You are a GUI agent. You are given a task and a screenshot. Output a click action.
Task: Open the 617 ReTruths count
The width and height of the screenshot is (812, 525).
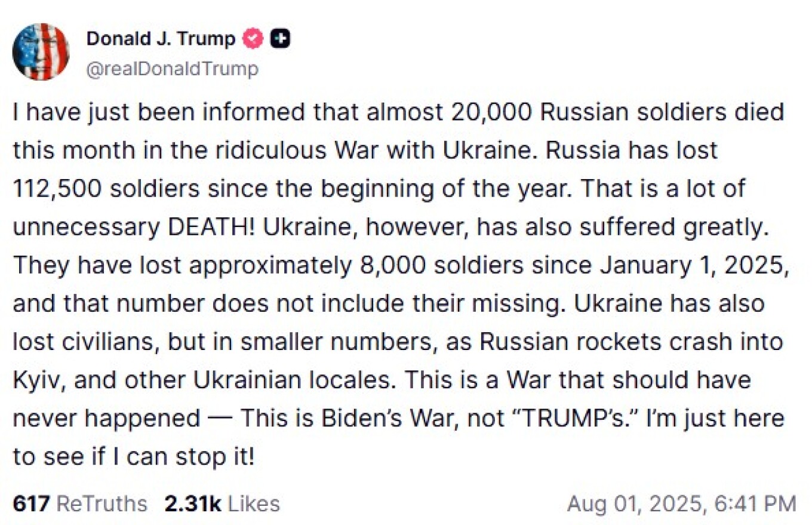30,503
